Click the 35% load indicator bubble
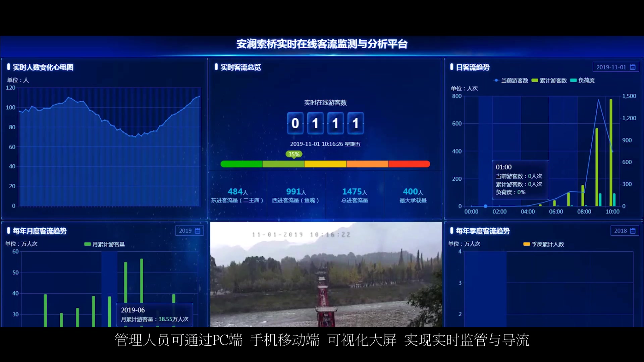Image resolution: width=644 pixels, height=362 pixels. tap(294, 154)
